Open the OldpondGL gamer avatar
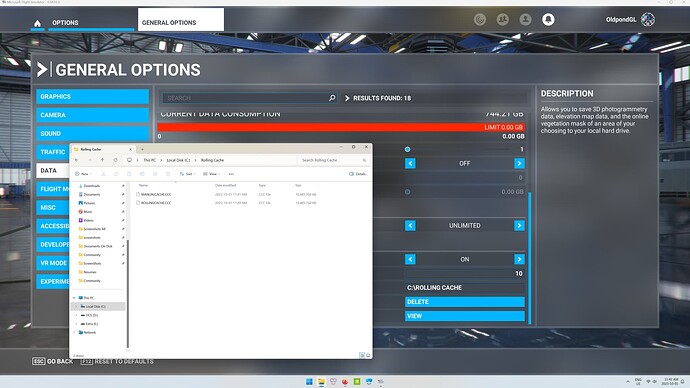This screenshot has width=690, height=388. (648, 19)
